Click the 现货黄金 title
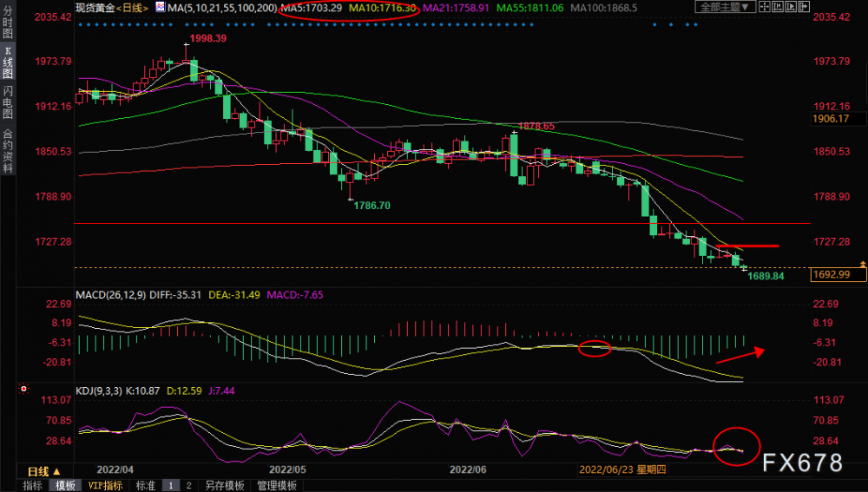The image size is (868, 492). pos(95,8)
